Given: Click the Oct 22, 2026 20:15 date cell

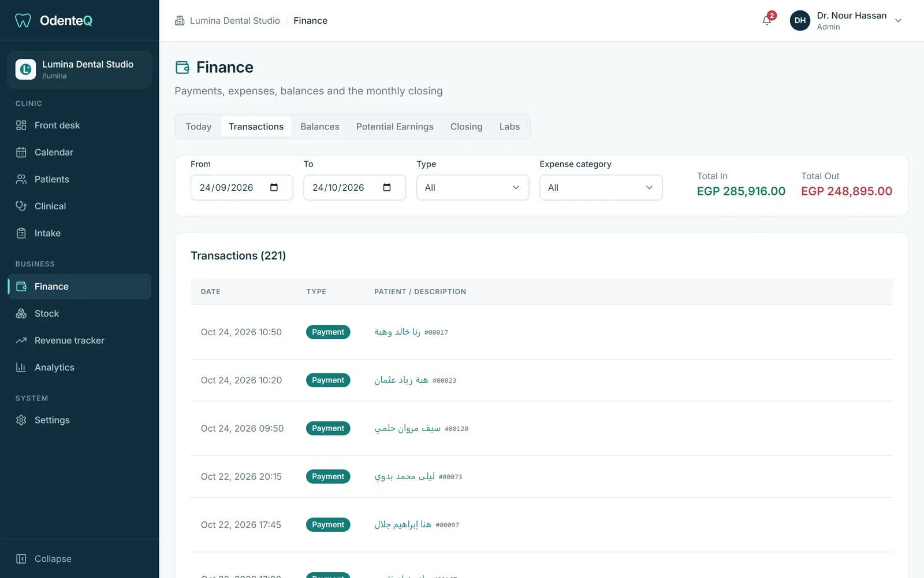Looking at the screenshot, I should click(241, 477).
